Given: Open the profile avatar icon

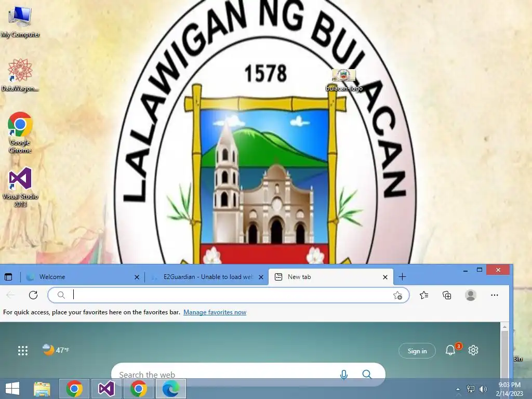Looking at the screenshot, I should click(470, 295).
